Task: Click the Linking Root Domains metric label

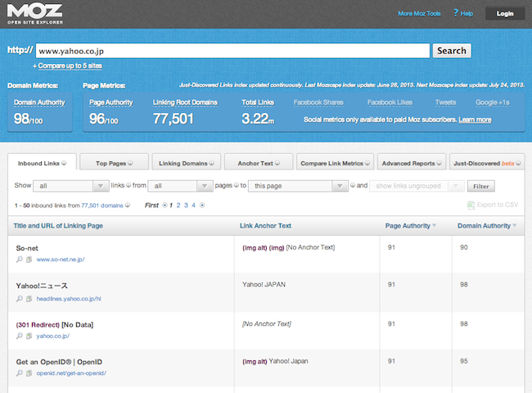Action: click(x=185, y=102)
